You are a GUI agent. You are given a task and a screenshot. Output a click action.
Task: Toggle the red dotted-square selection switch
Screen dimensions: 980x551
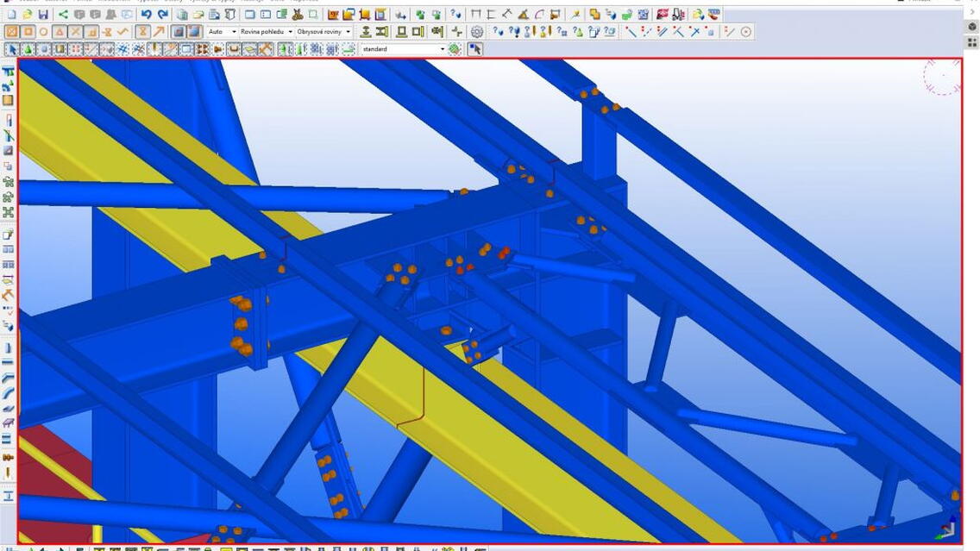tap(76, 49)
